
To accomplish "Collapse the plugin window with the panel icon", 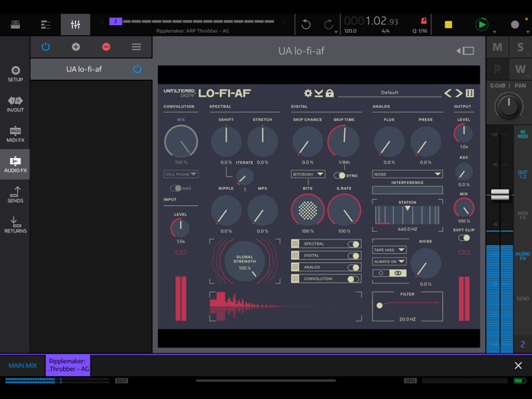I will (465, 51).
